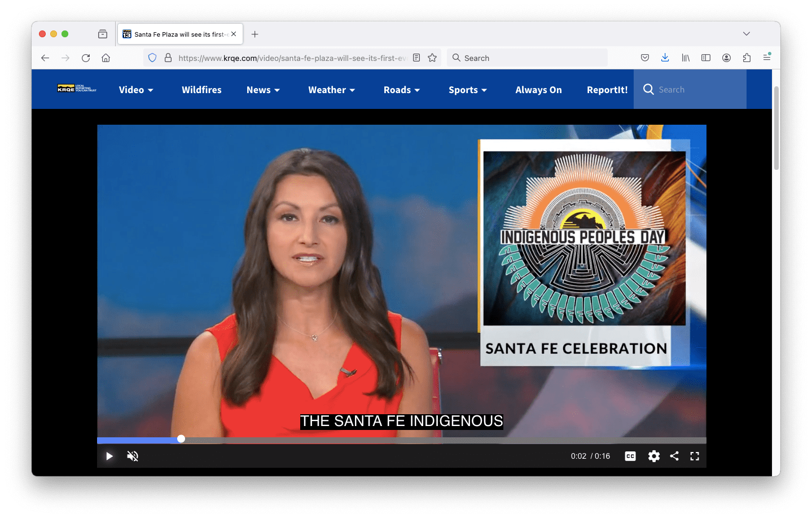Click the KRQE logo
Image resolution: width=812 pixels, height=518 pixels.
coord(77,89)
